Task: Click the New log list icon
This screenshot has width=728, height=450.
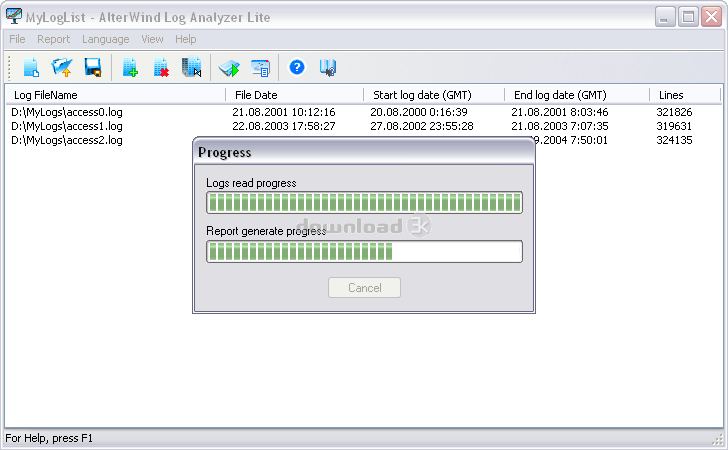Action: tap(31, 68)
